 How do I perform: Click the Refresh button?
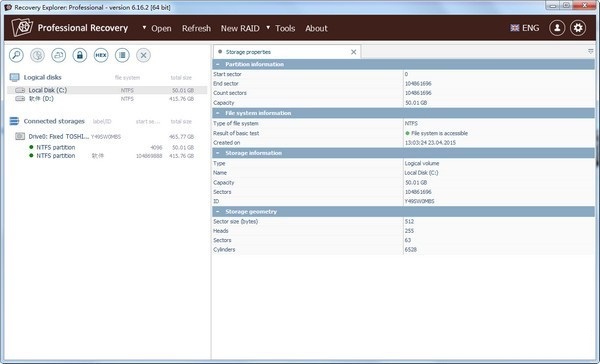[x=196, y=28]
